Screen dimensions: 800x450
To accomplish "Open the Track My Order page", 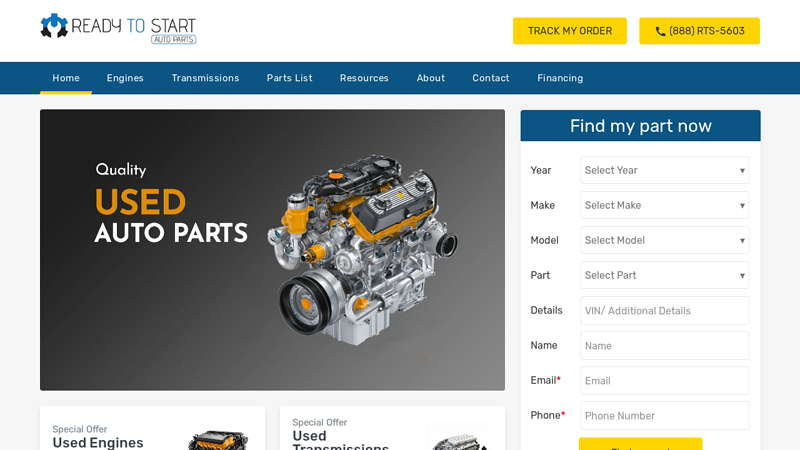I will tap(569, 31).
